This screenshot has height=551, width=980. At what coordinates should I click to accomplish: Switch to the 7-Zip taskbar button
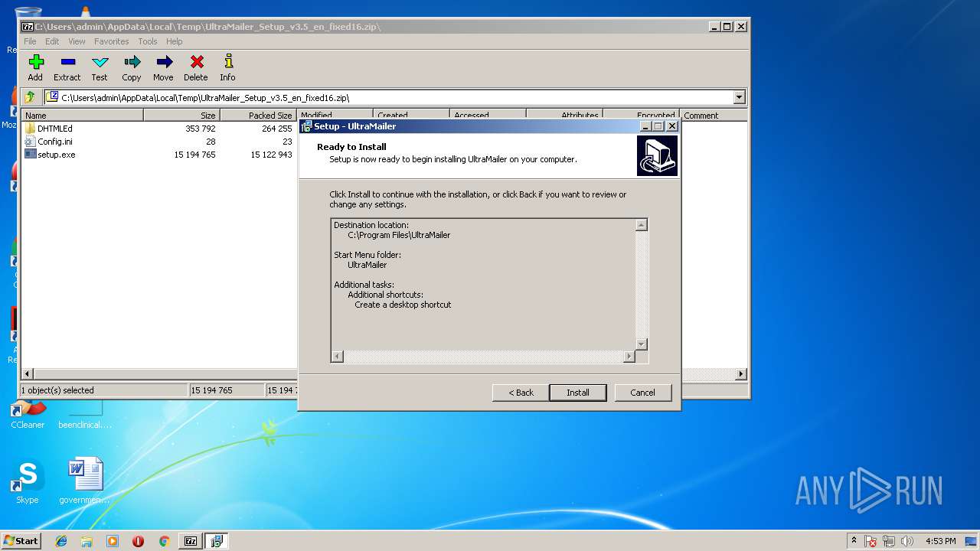(x=191, y=541)
